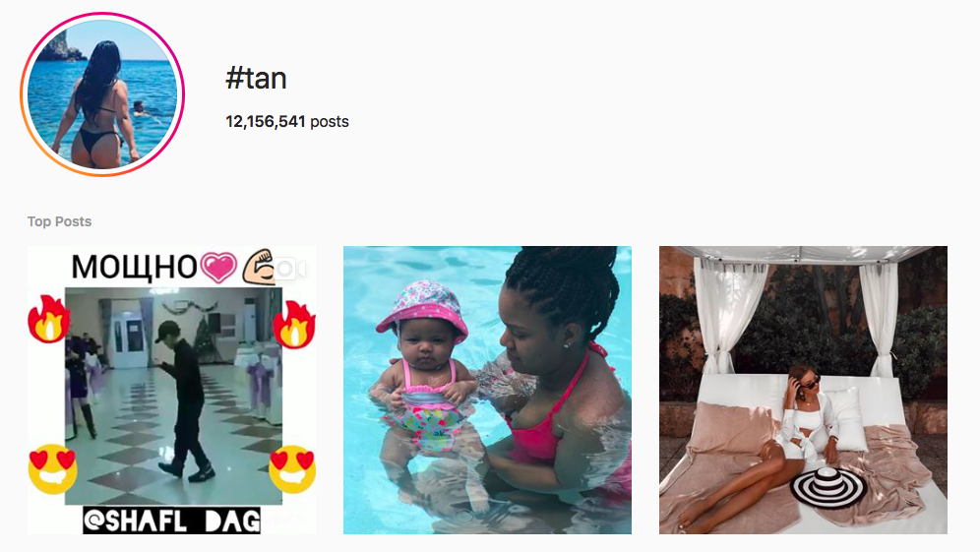Click the baby's pink floral hat
980x552 pixels.
422,311
